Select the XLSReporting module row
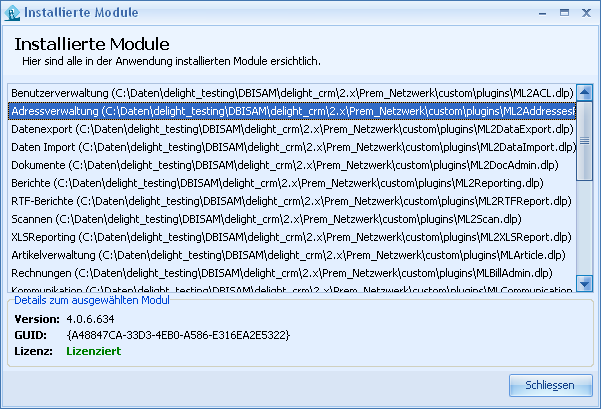This screenshot has height=409, width=601. (x=292, y=237)
